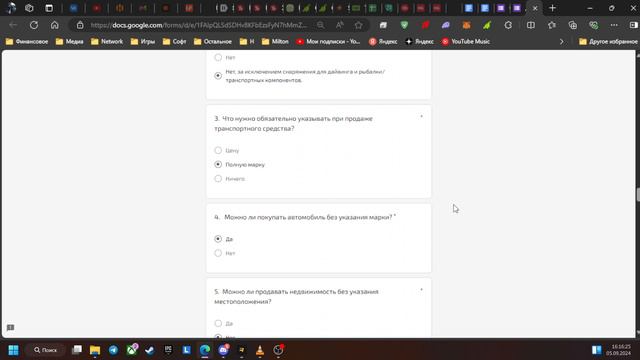
Task: Select "Полную марку" in question 3
Action: pyautogui.click(x=218, y=164)
